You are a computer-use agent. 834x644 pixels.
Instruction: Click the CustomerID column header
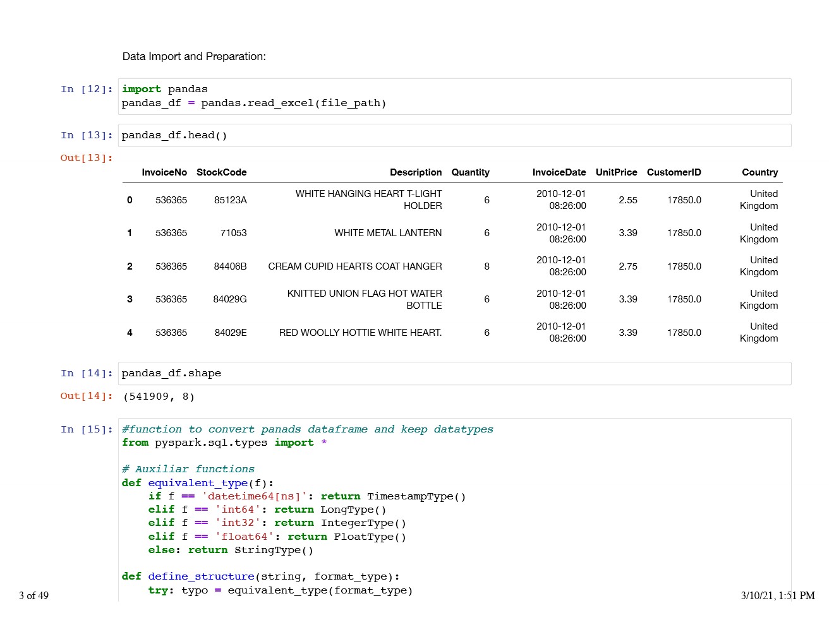click(674, 172)
